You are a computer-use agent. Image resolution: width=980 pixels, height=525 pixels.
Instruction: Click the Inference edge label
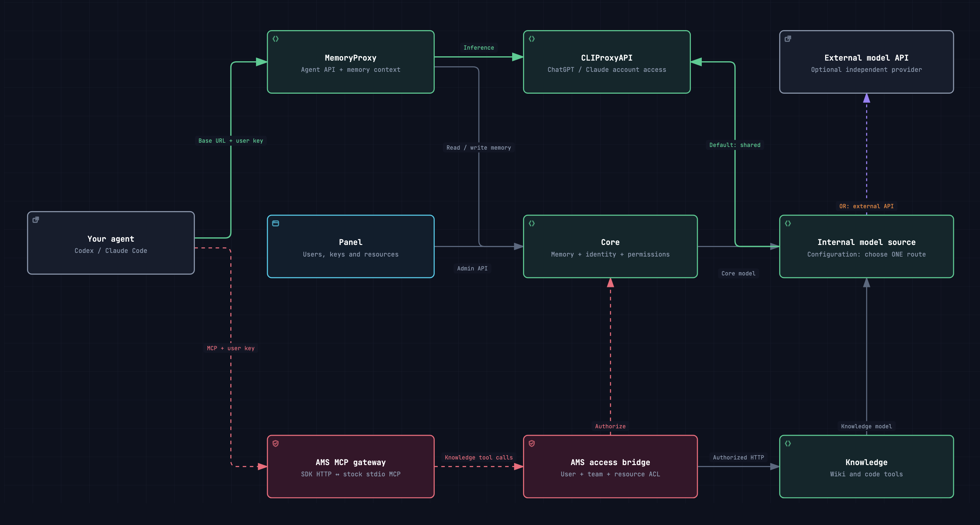479,48
